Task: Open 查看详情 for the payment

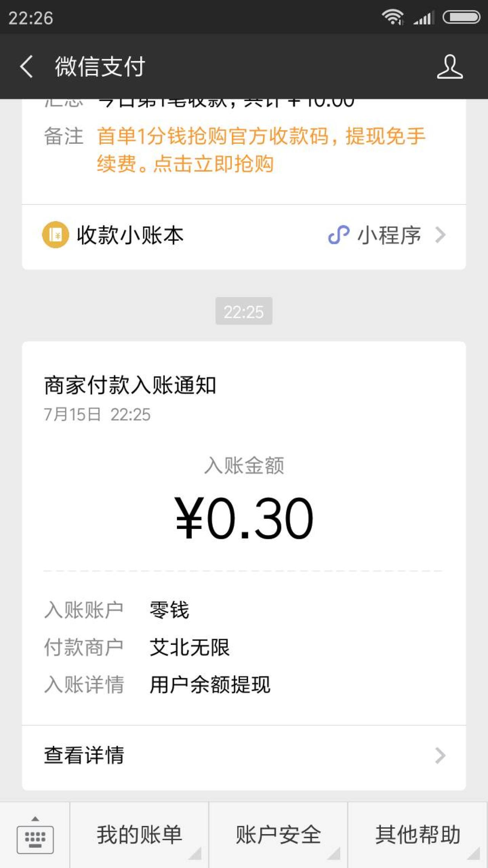Action: click(x=85, y=755)
